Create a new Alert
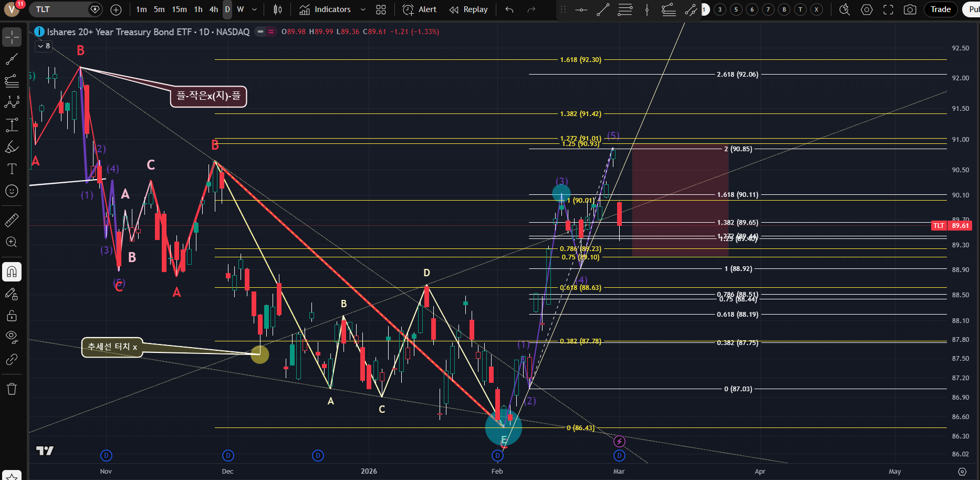The height and width of the screenshot is (480, 980). 420,9
